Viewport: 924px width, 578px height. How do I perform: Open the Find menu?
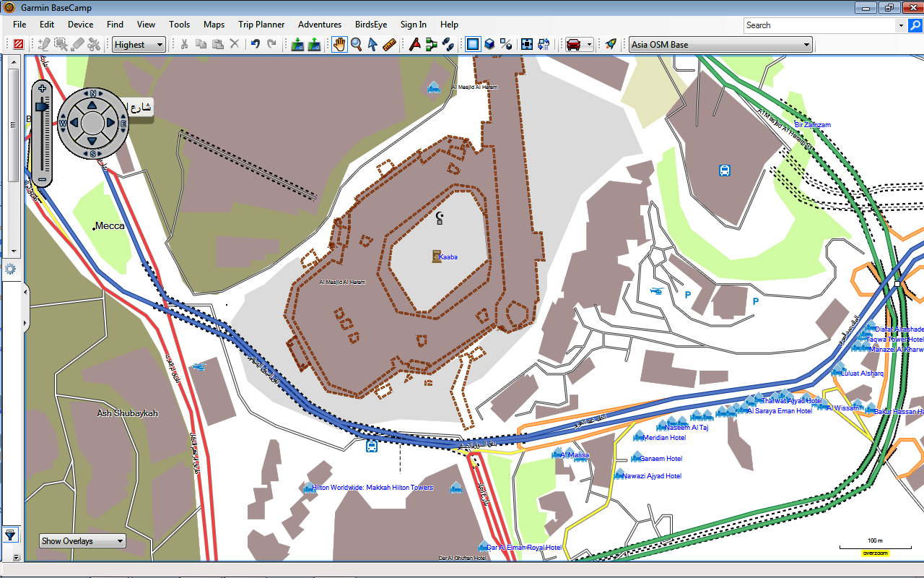click(115, 25)
